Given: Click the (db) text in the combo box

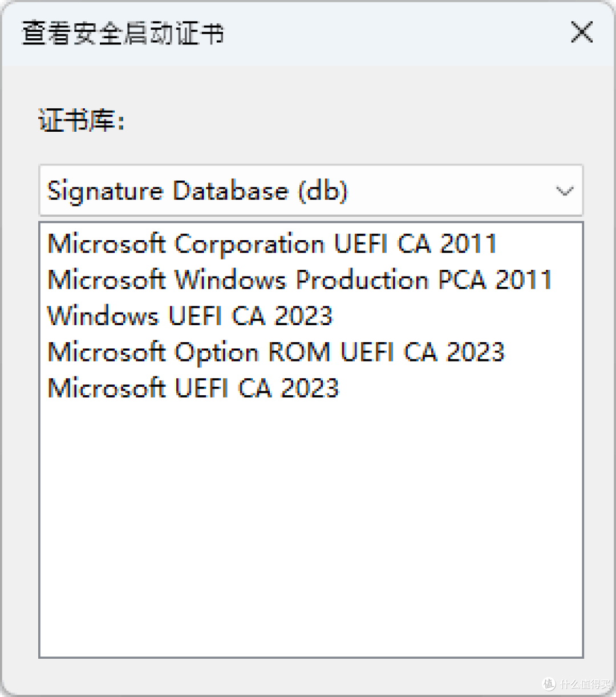Looking at the screenshot, I should 323,191.
